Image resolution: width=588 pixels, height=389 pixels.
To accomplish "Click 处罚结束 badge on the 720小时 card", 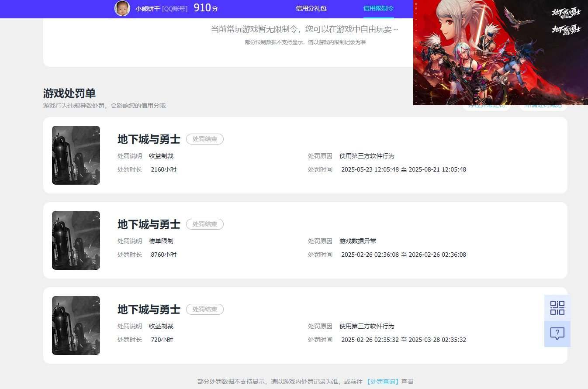I will pos(205,310).
